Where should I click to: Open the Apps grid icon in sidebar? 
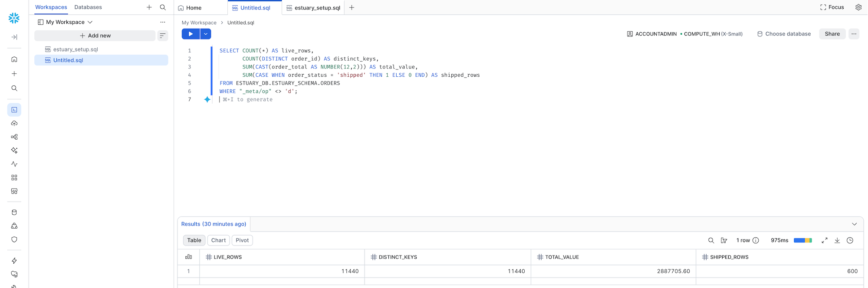coord(14,177)
